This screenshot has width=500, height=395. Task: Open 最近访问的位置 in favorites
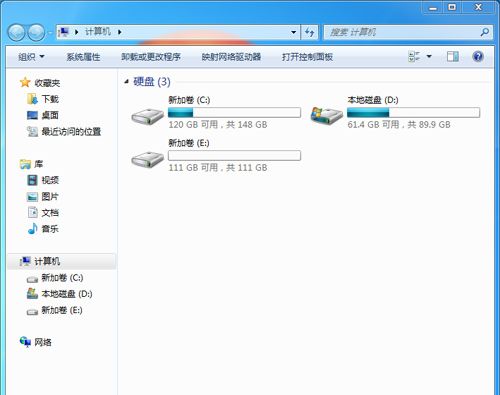(71, 132)
